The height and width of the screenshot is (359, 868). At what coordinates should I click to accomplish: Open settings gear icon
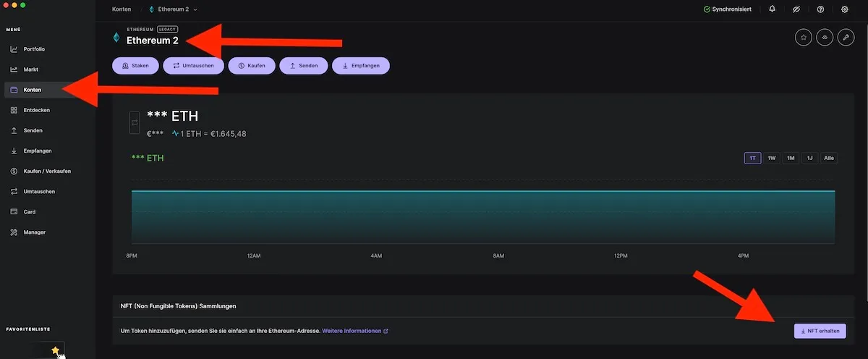[845, 9]
